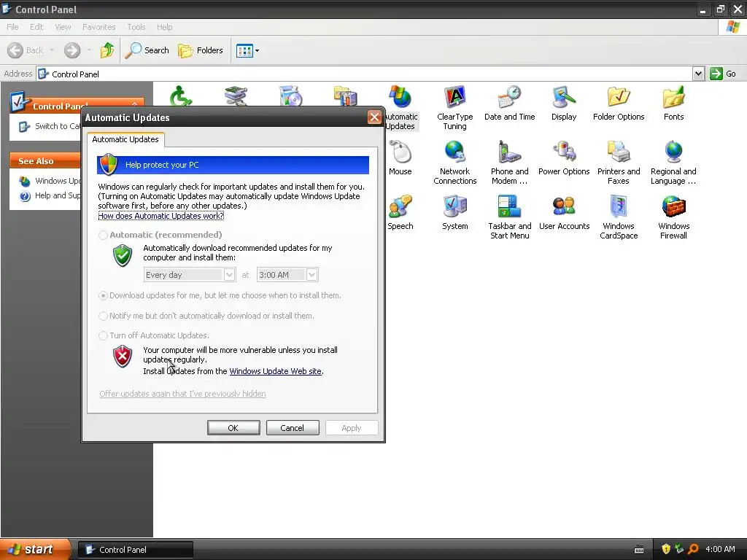Viewport: 747px width, 560px height.
Task: Open the Network Connections icon
Action: coord(454,163)
